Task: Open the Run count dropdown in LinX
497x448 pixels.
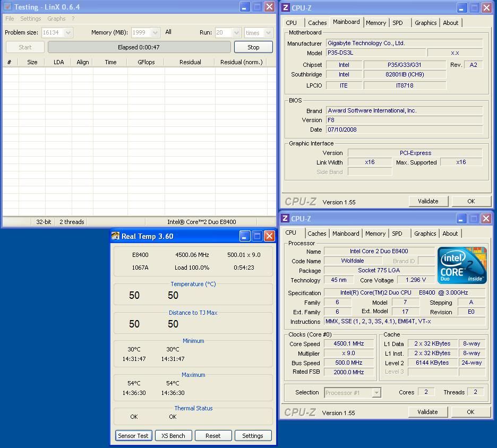Action: tap(236, 32)
